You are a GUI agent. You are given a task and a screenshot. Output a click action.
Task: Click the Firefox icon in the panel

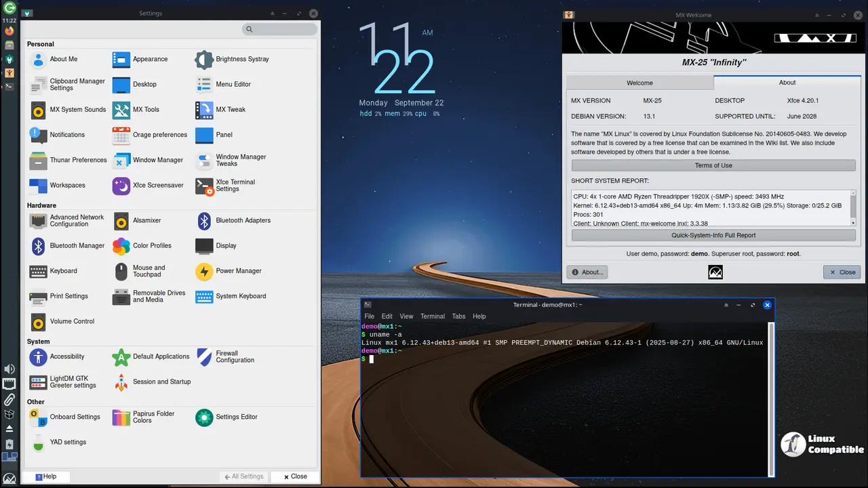pos(9,31)
